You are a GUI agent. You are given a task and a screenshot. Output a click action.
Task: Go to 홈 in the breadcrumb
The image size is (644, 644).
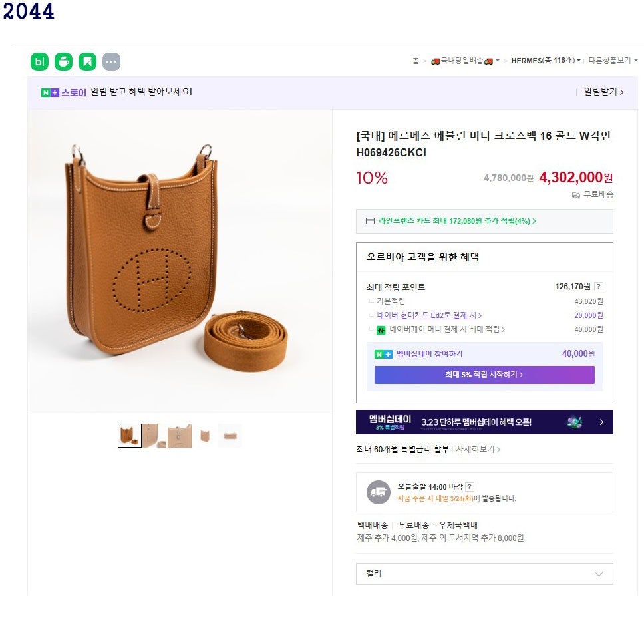coord(416,61)
